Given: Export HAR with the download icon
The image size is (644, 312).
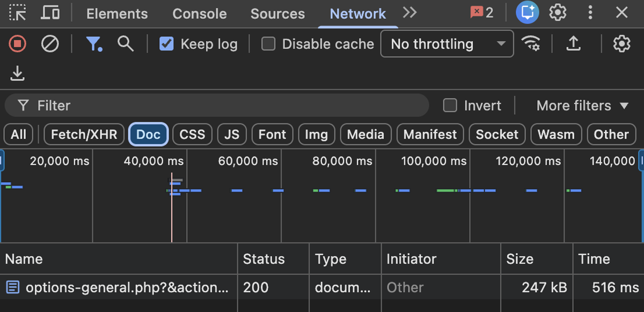Looking at the screenshot, I should [x=18, y=73].
